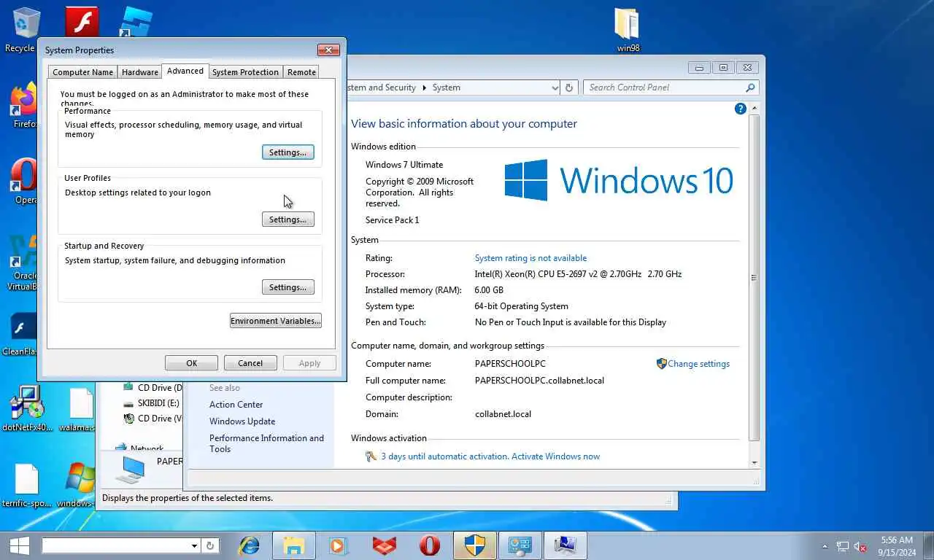The height and width of the screenshot is (560, 934).
Task: Open Performance Information and Tools link
Action: [266, 443]
